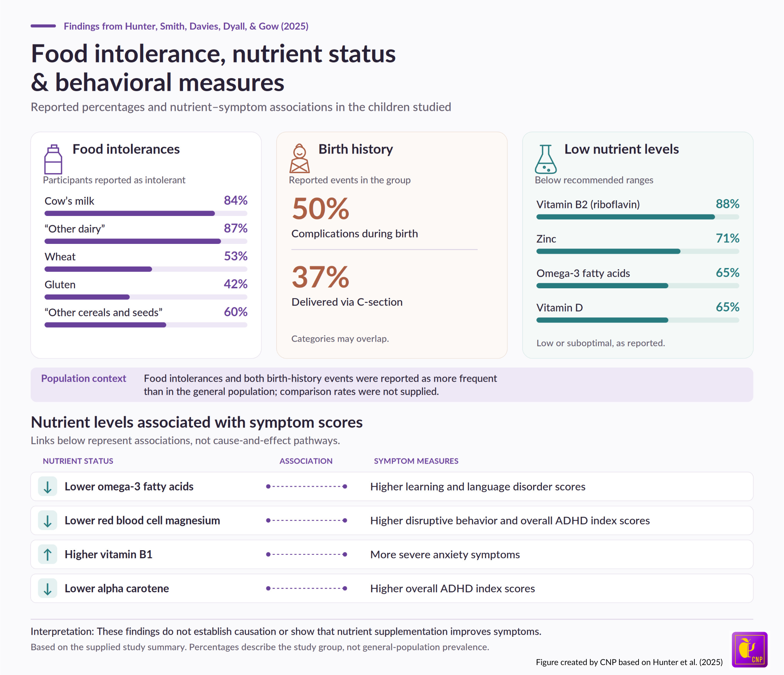The height and width of the screenshot is (675, 784).
Task: Click the Vitamin B2 riboflavin 88% progress bar
Action: click(638, 217)
